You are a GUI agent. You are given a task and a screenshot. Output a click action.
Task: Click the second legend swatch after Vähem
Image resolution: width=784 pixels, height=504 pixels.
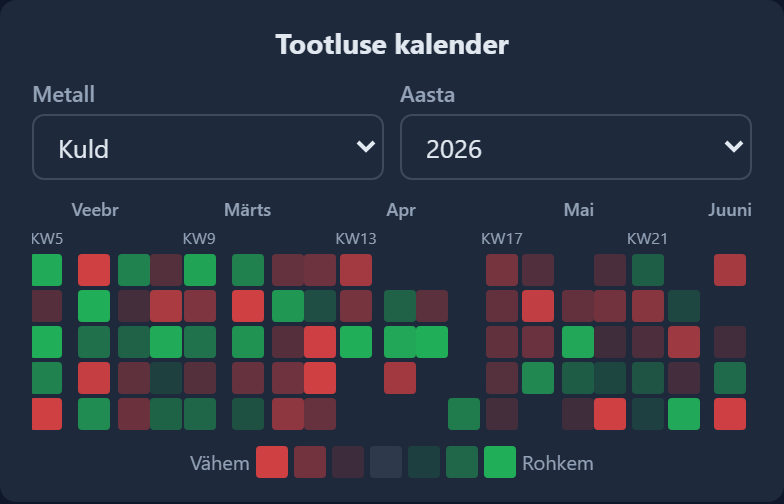tap(310, 462)
